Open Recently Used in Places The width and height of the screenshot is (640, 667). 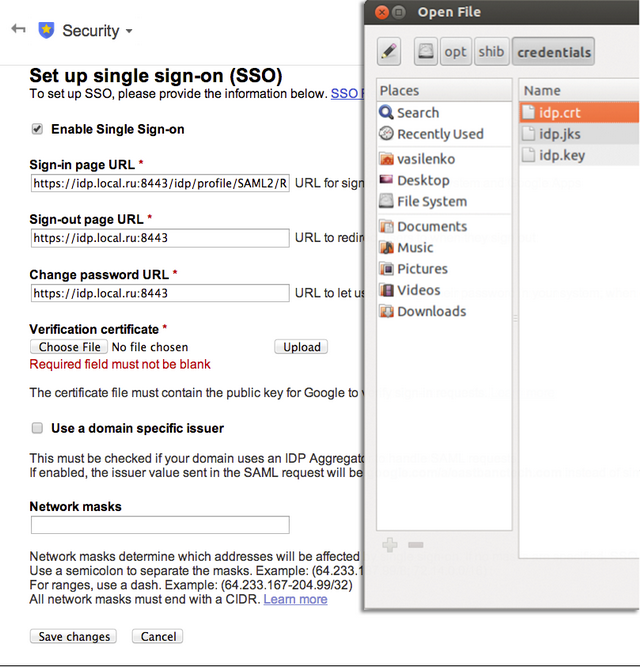[444, 134]
